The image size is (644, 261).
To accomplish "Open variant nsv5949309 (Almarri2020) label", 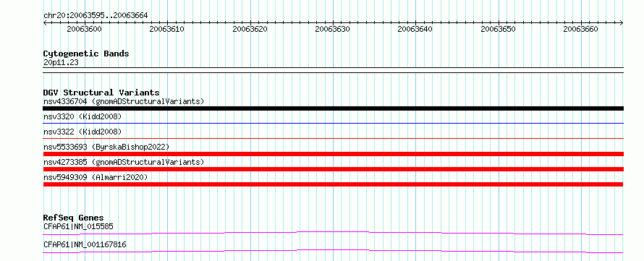I will point(96,177).
